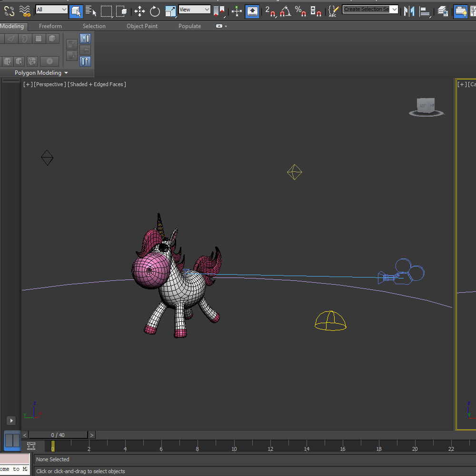Viewport: 476px width, 476px height.
Task: Go to previous frame arrow
Action: [x=25, y=435]
